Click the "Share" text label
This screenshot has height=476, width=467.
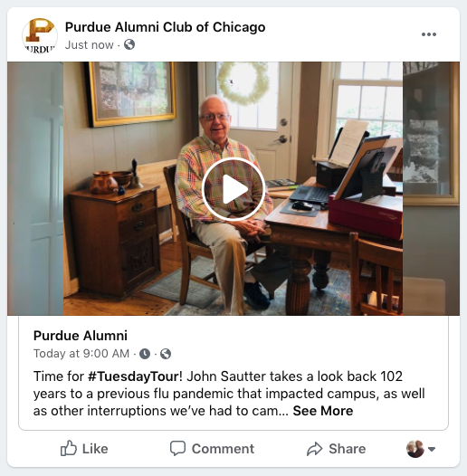point(347,449)
